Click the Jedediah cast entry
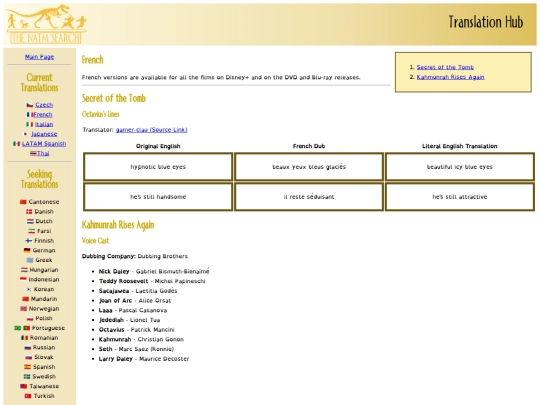This screenshot has height=405, width=540. (x=129, y=320)
